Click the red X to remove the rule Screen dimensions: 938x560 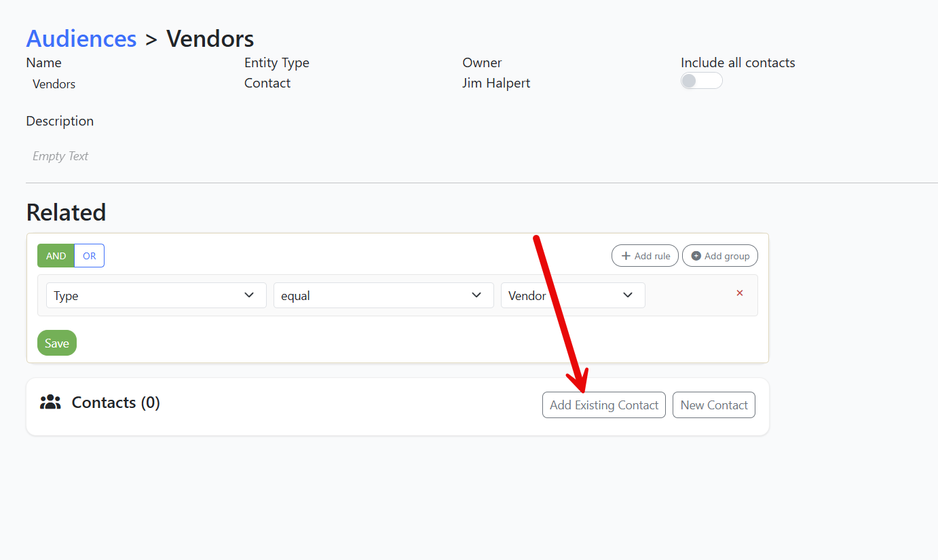(x=740, y=293)
